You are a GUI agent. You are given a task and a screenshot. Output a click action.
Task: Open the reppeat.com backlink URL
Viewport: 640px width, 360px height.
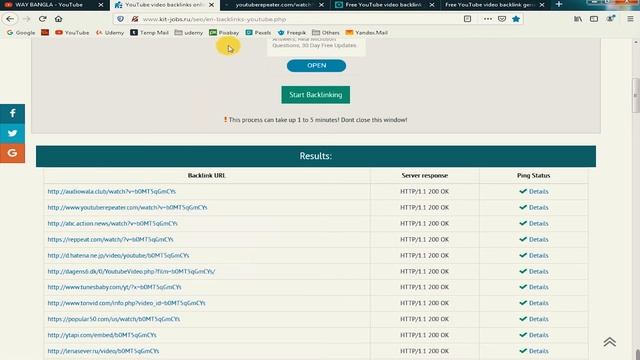tap(110, 239)
